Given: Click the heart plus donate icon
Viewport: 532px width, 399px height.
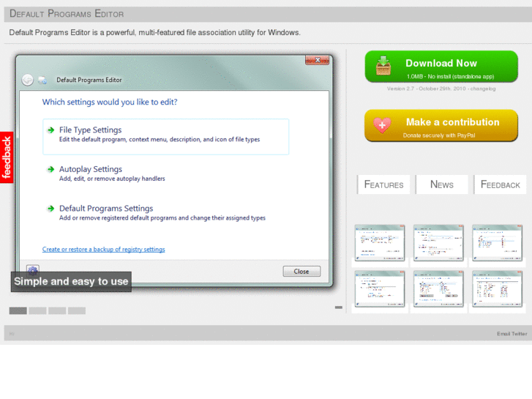Looking at the screenshot, I should click(x=382, y=125).
